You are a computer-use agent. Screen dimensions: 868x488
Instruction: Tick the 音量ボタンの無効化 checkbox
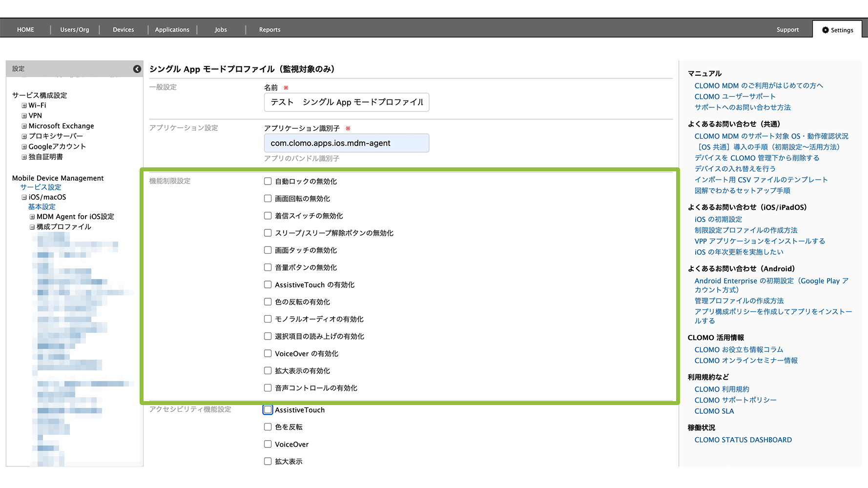(268, 267)
